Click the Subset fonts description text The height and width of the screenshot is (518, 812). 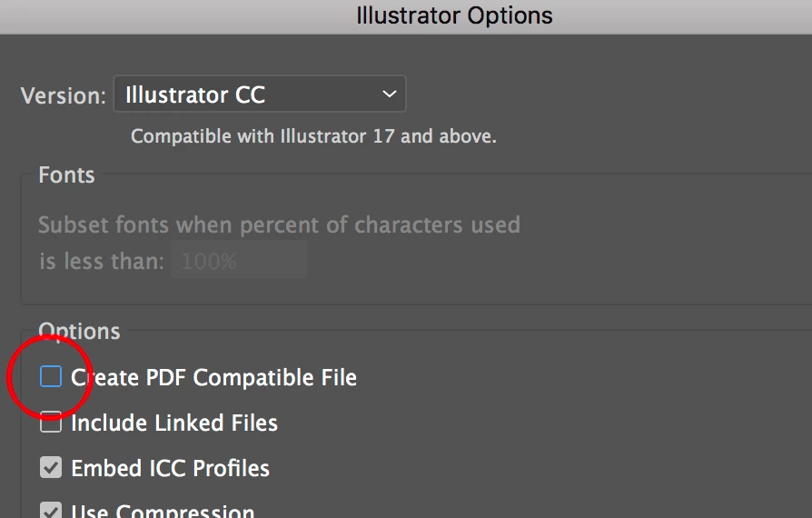(x=279, y=224)
